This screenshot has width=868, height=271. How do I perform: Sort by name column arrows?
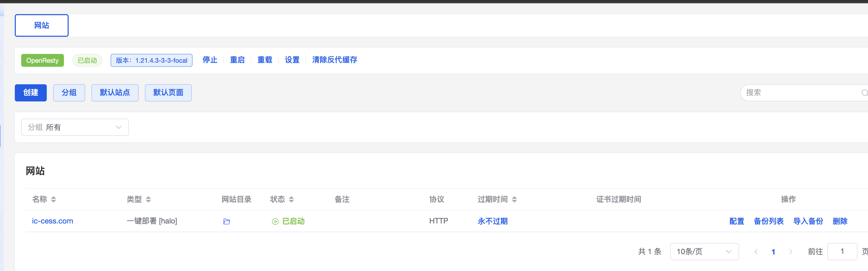click(x=53, y=200)
